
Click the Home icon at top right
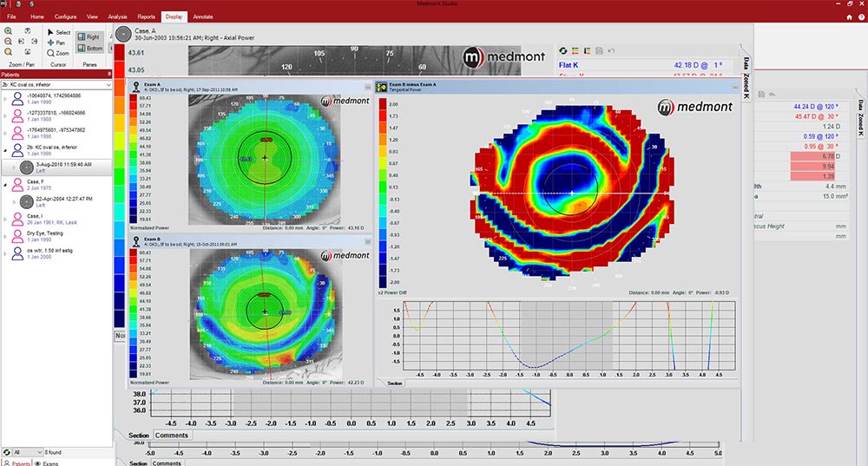tap(849, 17)
